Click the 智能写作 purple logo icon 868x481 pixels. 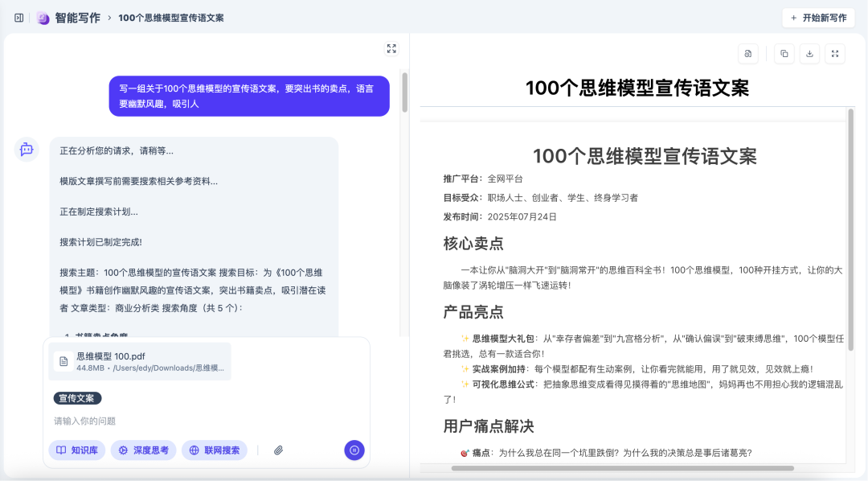tap(43, 18)
